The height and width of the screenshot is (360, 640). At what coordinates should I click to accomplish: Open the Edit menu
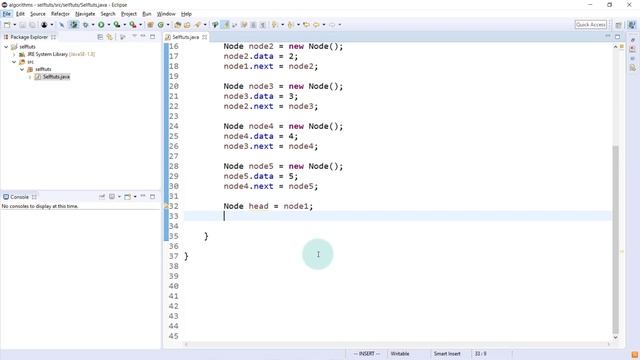tap(20, 14)
